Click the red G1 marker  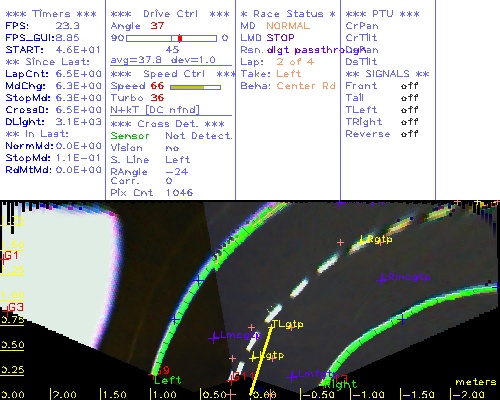(10, 256)
